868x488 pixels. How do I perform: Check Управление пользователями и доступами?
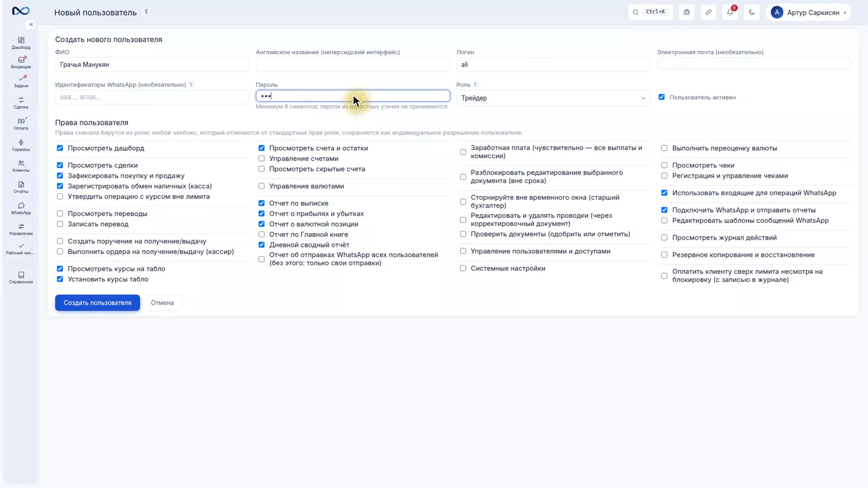pyautogui.click(x=463, y=251)
